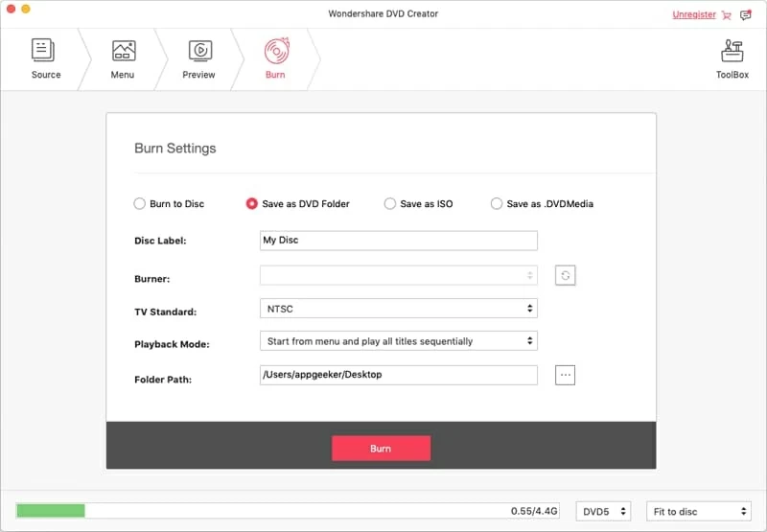
Task: Enable Save as DVD Folder option
Action: pyautogui.click(x=252, y=203)
